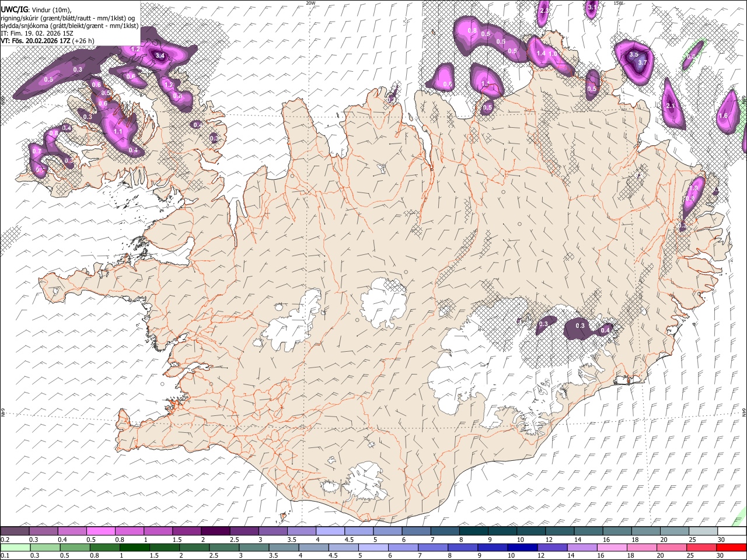747x560 pixels.
Task: Select the bright pink 0.5 swatch on upper scale
Action: (100, 531)
